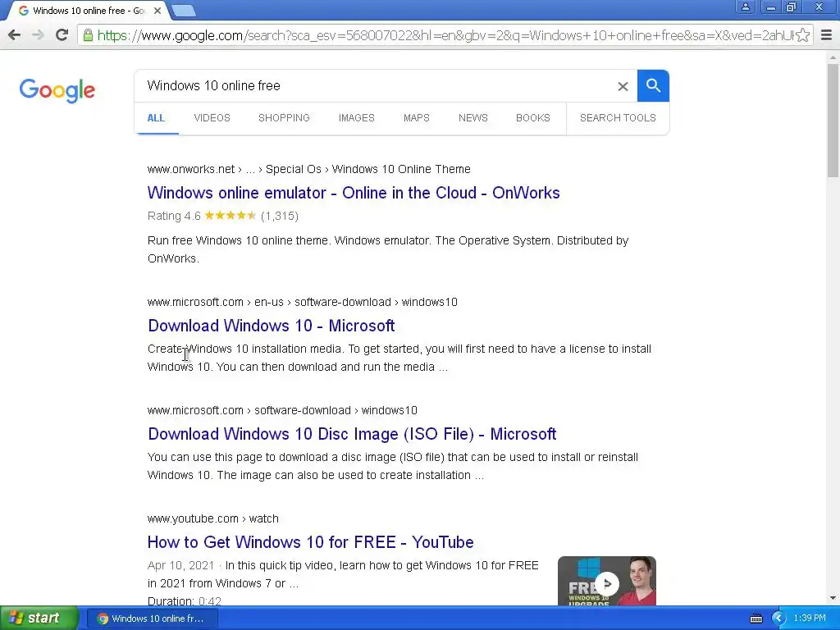
Task: Bookmark this page with the star icon
Action: [x=802, y=35]
